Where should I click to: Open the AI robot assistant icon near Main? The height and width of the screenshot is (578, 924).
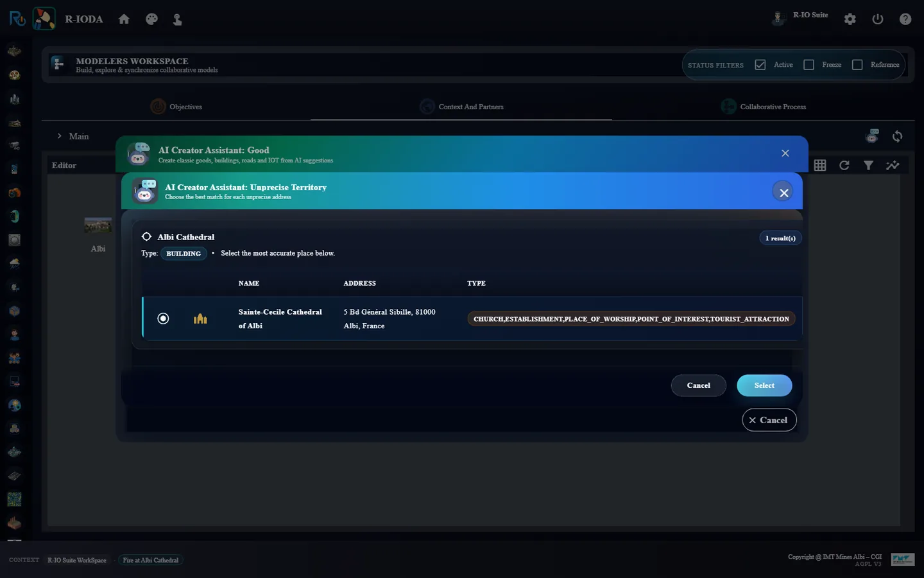click(872, 136)
